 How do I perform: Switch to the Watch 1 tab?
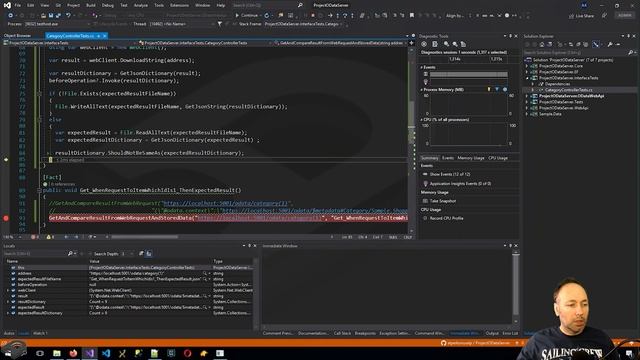[40, 333]
